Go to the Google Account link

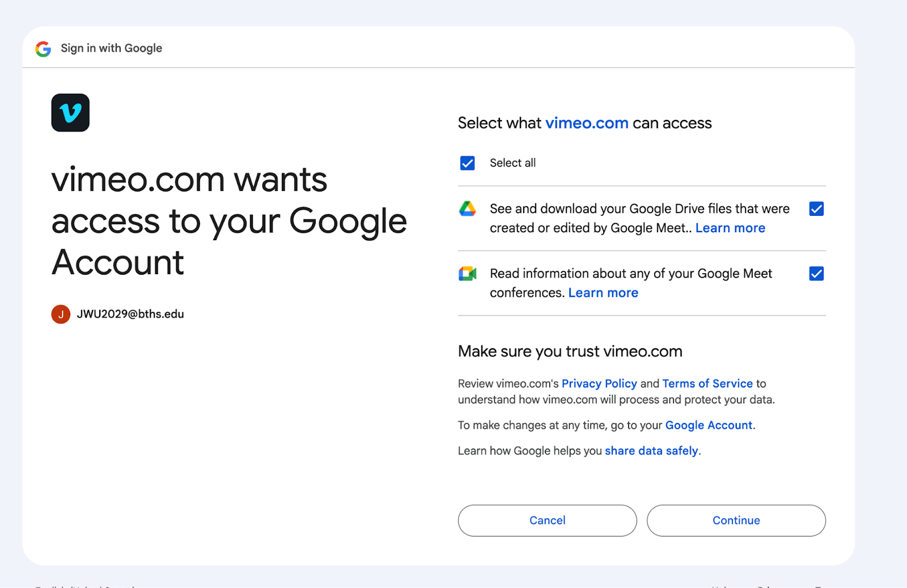click(x=709, y=425)
